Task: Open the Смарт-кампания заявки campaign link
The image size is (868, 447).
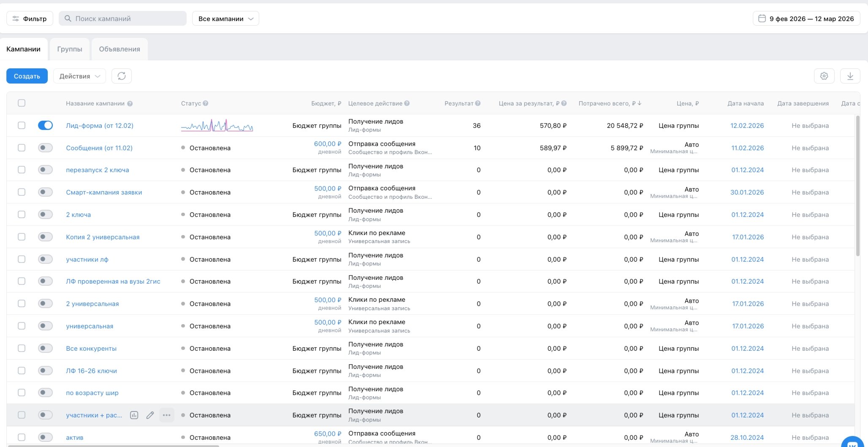Action: tap(104, 192)
